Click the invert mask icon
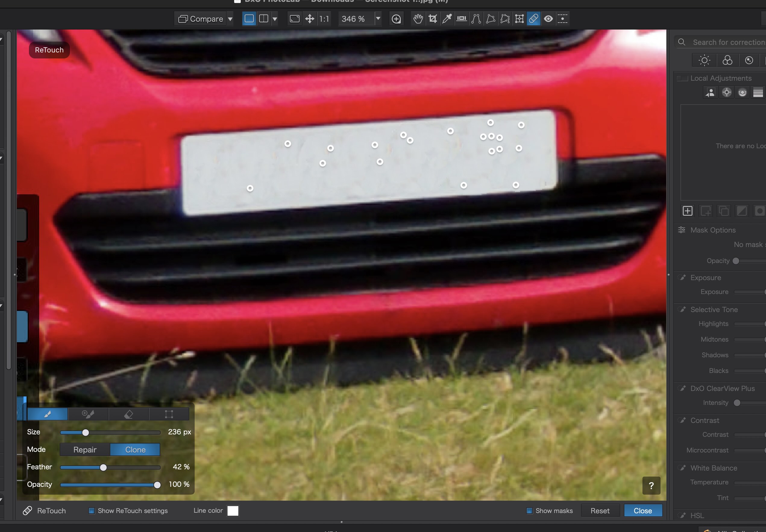The width and height of the screenshot is (766, 532). point(742,211)
